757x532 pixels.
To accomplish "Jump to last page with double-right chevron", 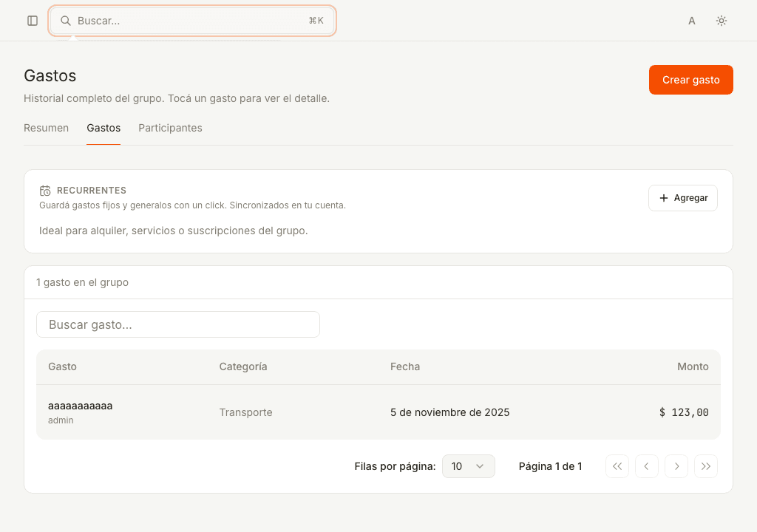I will [706, 466].
